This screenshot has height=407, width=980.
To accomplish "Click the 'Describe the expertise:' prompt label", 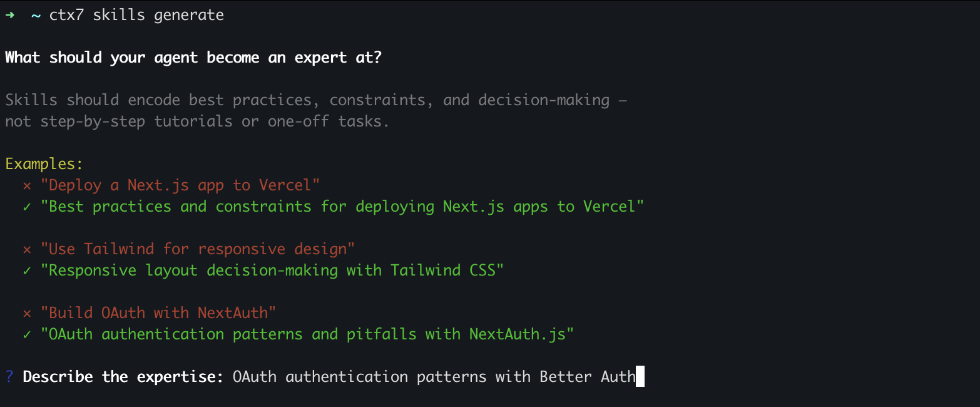I will click(123, 377).
